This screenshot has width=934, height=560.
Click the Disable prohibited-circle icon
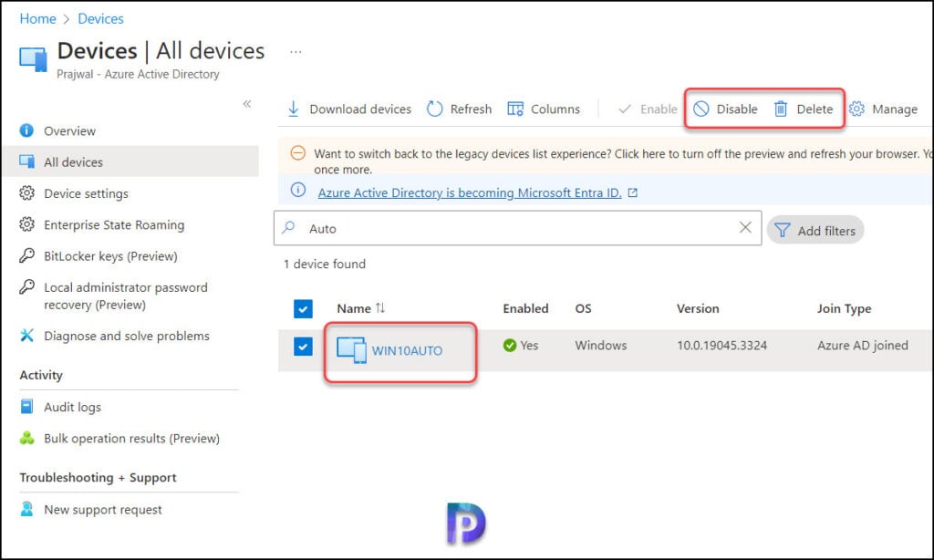(701, 109)
